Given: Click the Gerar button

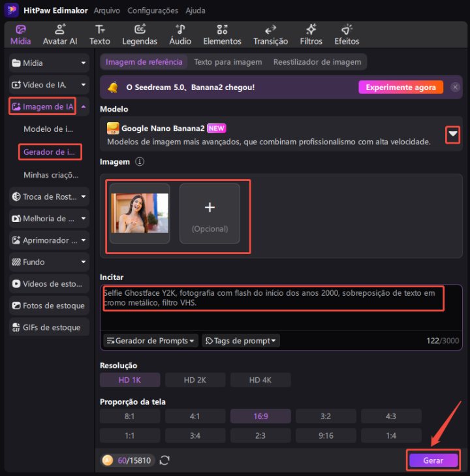Looking at the screenshot, I should tap(433, 460).
